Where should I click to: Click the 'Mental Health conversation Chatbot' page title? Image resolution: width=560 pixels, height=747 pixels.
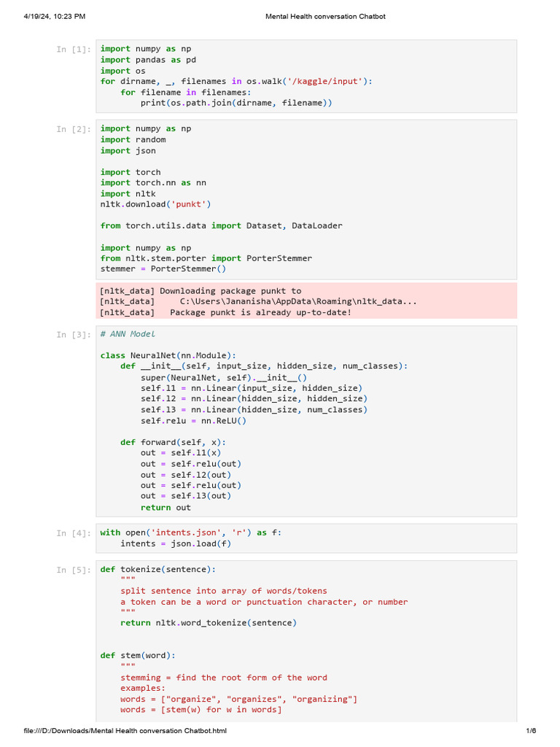(x=325, y=16)
